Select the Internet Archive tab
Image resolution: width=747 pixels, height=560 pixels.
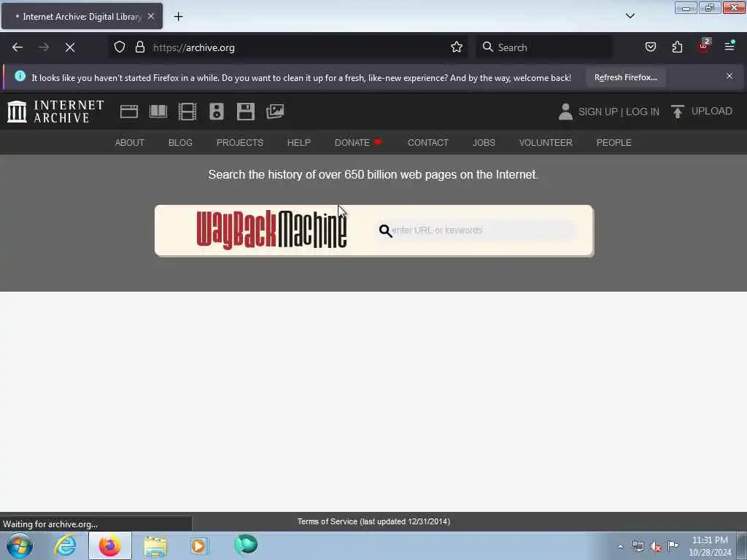[x=82, y=16]
